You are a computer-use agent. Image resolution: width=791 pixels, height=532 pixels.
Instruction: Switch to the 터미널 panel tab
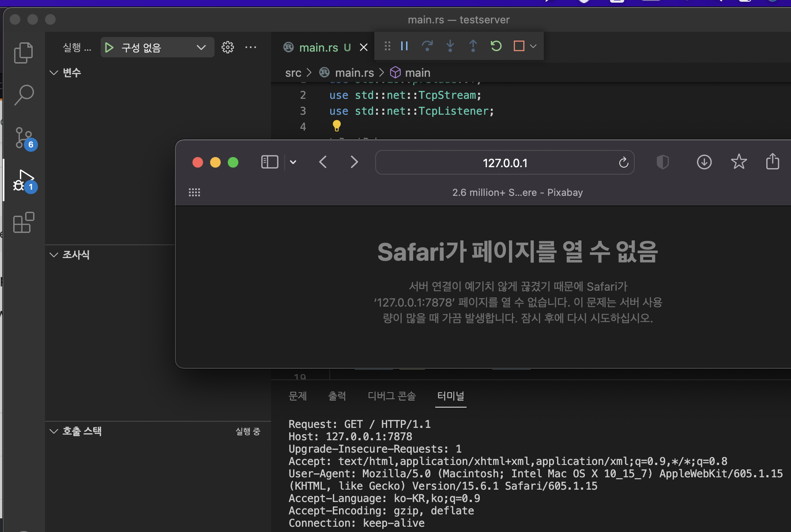click(451, 396)
